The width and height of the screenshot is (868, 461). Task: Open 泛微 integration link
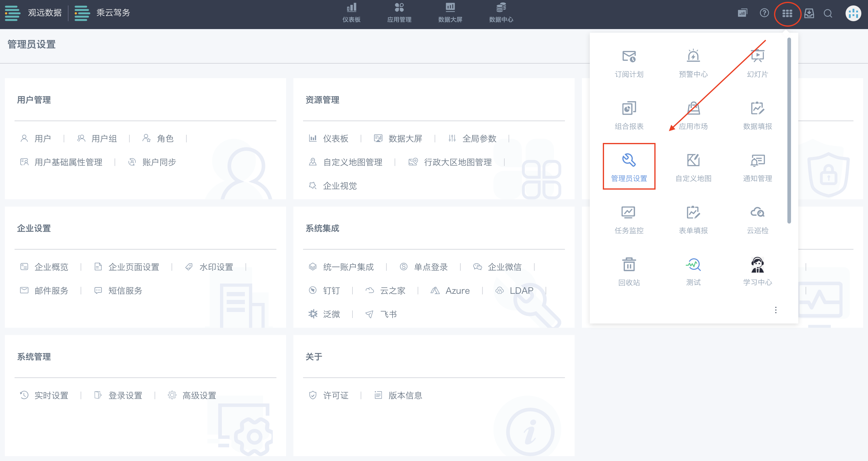click(x=324, y=314)
